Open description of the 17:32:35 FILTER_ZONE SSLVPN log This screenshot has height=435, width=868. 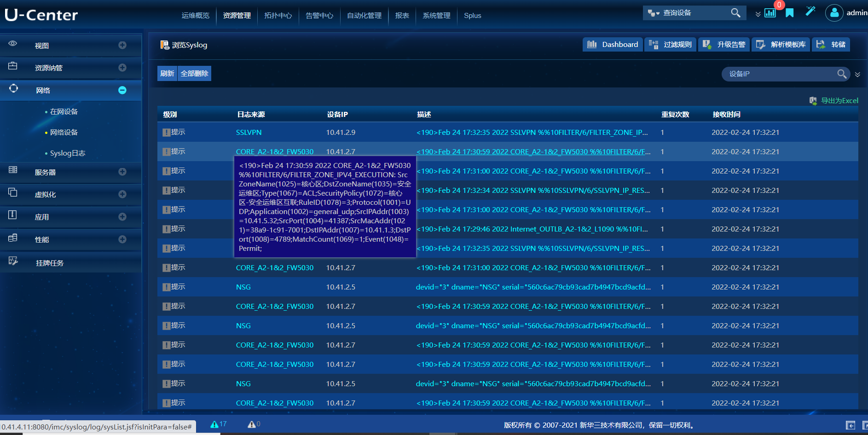pos(532,133)
